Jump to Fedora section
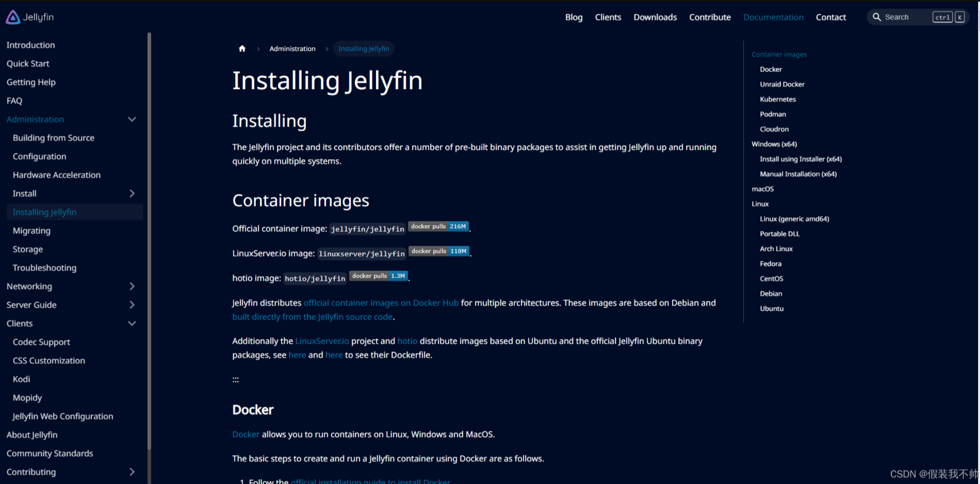980x484 pixels. coord(771,264)
